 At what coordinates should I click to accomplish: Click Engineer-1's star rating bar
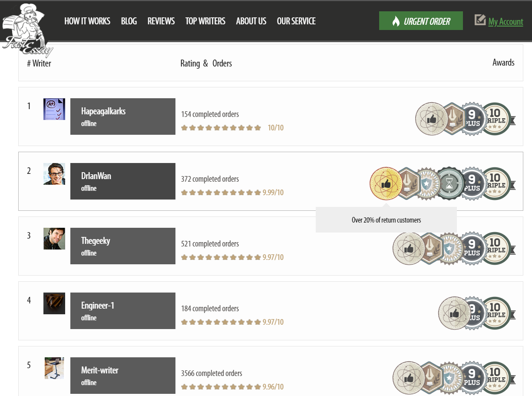[221, 322]
